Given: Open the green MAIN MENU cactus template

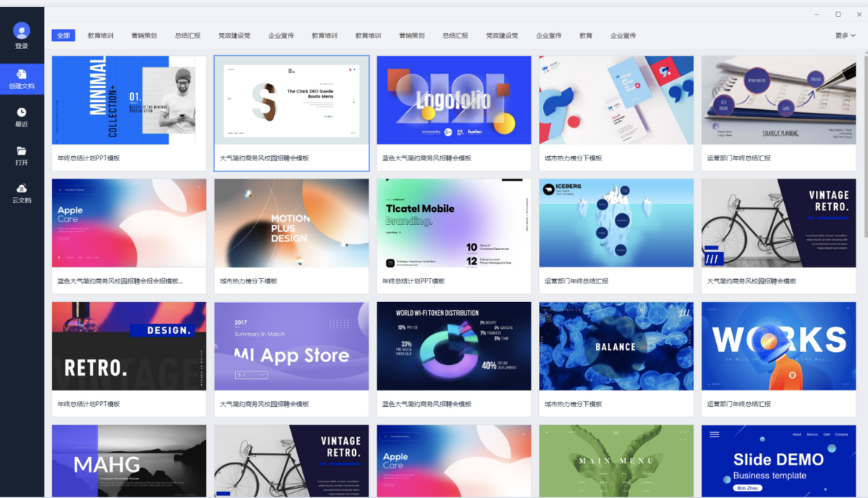Looking at the screenshot, I should point(616,461).
